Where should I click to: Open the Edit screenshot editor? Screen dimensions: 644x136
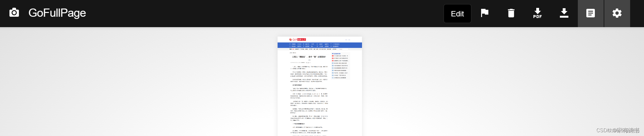(457, 14)
